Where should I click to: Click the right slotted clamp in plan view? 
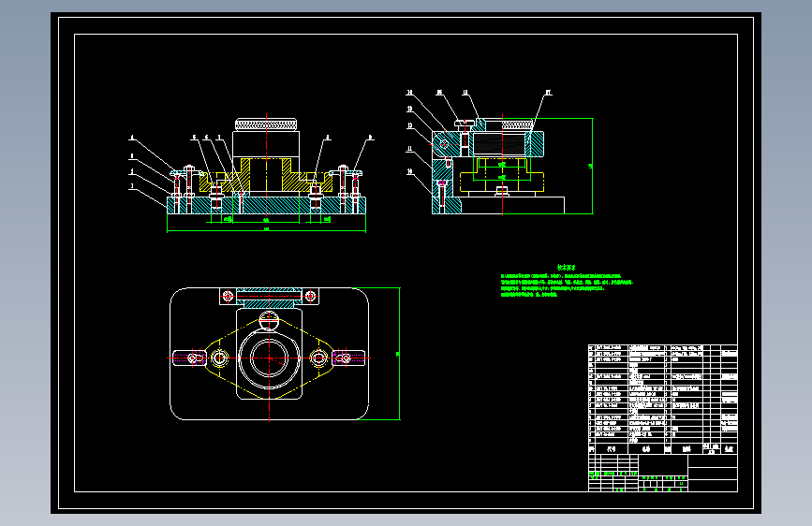click(x=349, y=358)
